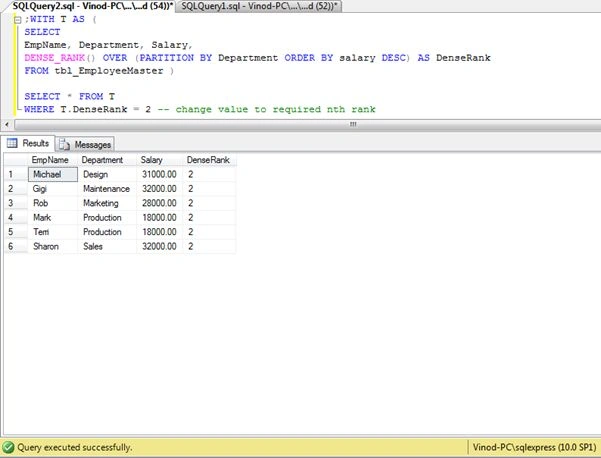This screenshot has height=458, width=601.
Task: Click the DENSE_RANK keyword in query
Action: 55,58
